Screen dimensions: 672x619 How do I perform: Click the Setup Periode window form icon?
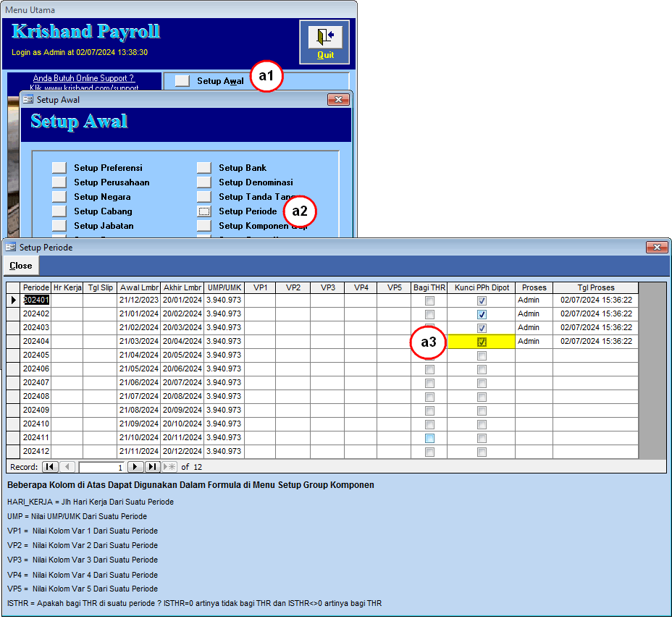(x=10, y=247)
